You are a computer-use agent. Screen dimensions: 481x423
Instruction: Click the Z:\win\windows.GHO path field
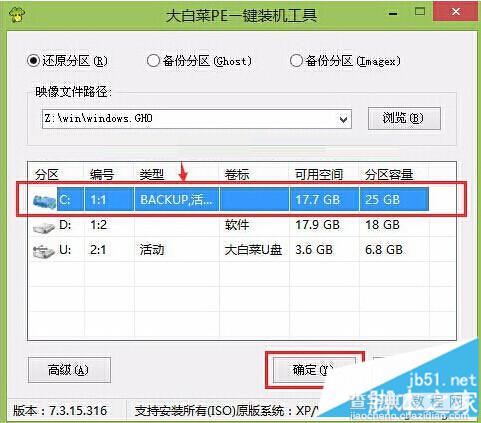(197, 119)
